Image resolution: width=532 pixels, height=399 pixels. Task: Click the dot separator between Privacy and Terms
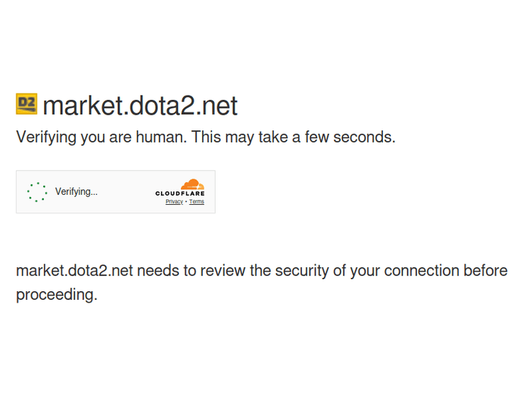[x=186, y=202]
